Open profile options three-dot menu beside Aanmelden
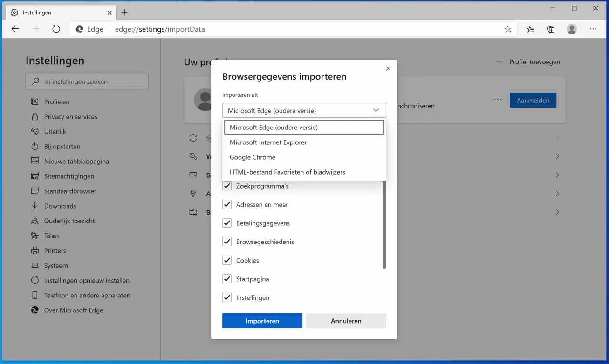 point(498,100)
